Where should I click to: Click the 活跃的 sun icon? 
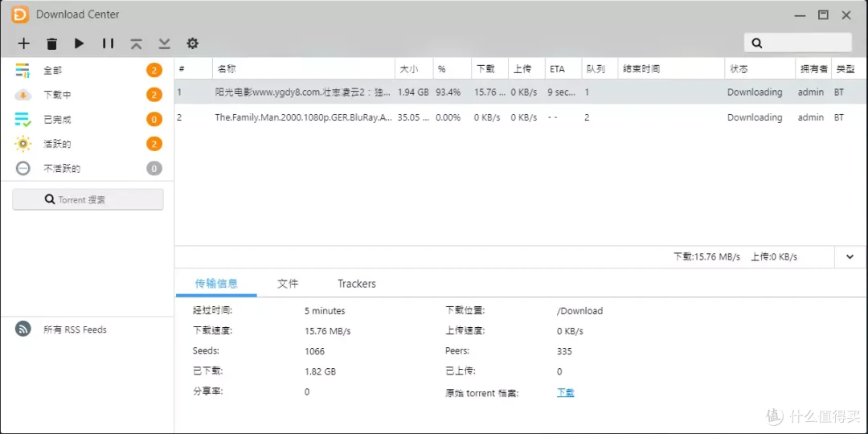pos(23,144)
